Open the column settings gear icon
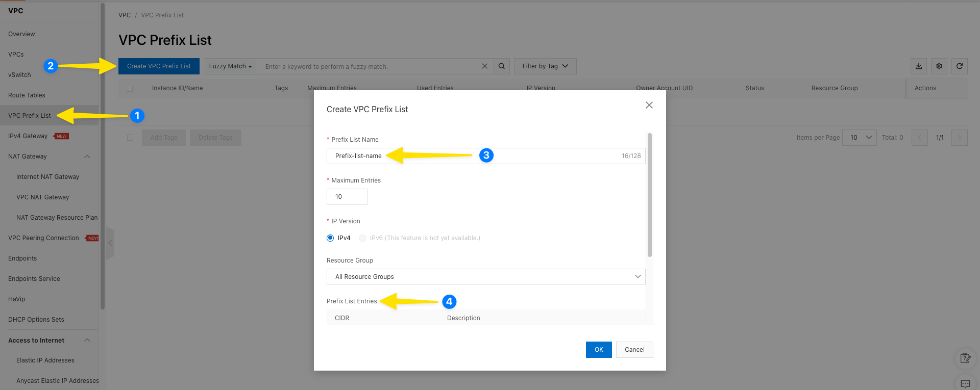Screen dimensions: 980x390 (x=939, y=66)
